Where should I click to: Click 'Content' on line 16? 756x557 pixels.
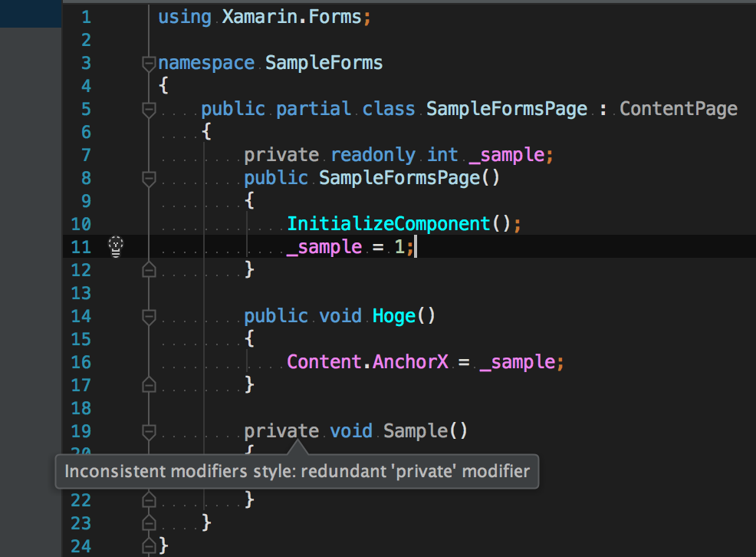point(324,362)
